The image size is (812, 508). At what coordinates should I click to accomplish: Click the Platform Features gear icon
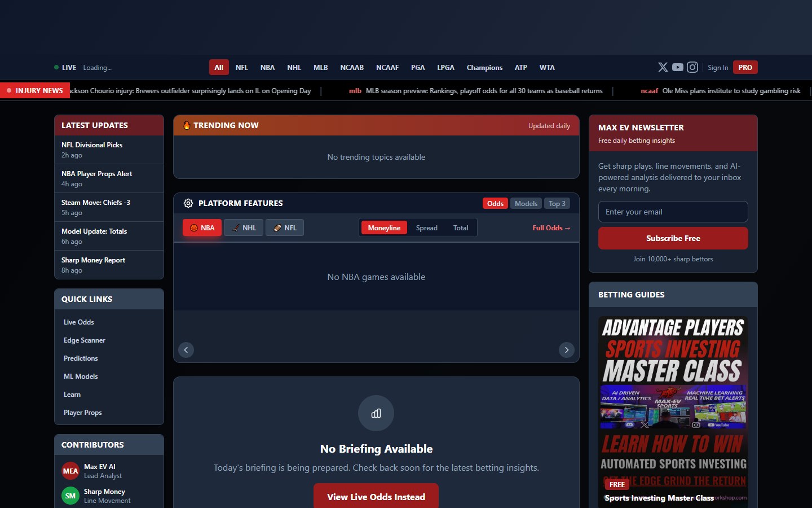(188, 203)
